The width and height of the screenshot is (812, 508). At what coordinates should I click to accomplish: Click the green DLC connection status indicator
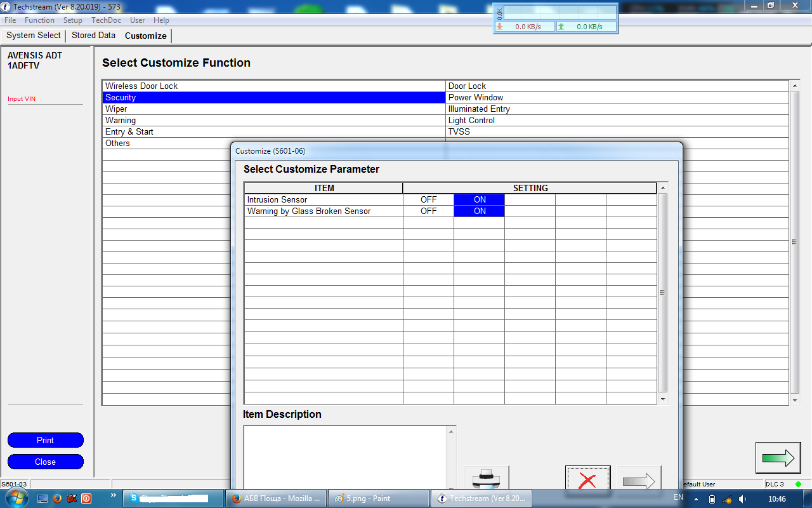pos(798,485)
